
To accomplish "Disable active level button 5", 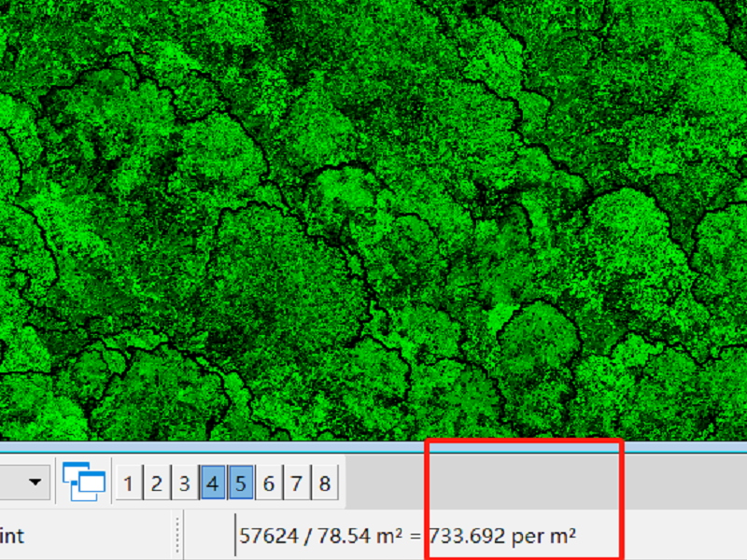I will click(240, 483).
